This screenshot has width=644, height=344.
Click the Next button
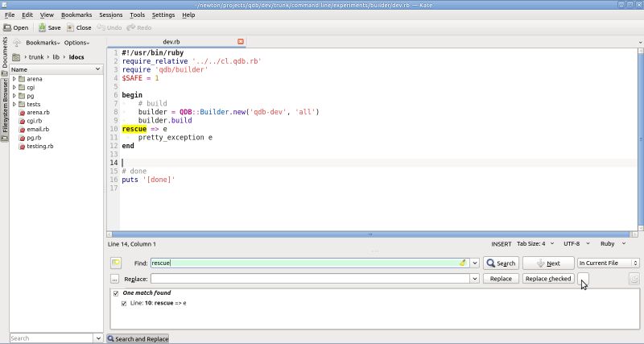548,263
